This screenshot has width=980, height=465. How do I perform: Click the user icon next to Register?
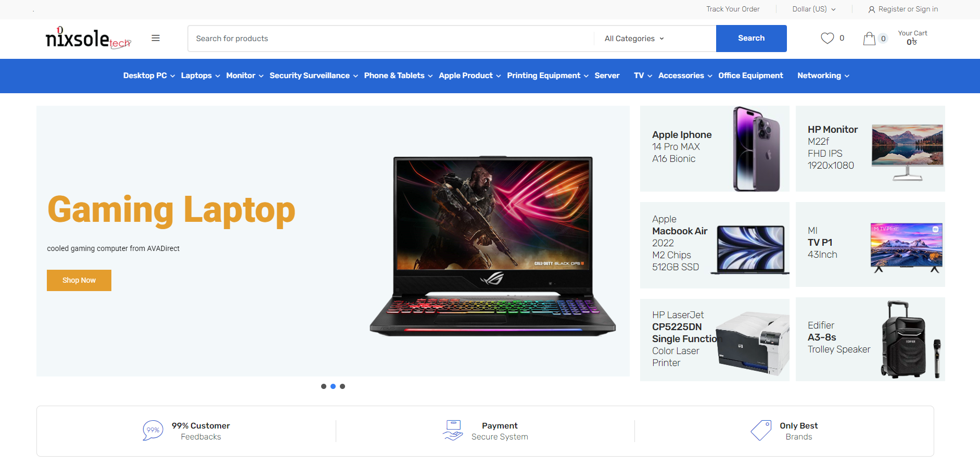click(872, 9)
